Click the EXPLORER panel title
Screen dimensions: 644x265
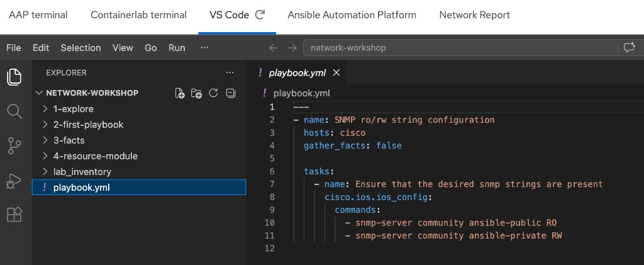(66, 73)
